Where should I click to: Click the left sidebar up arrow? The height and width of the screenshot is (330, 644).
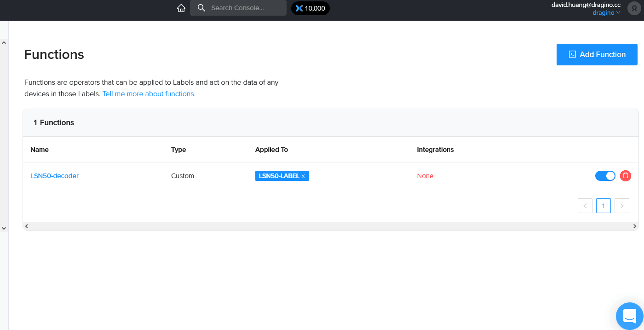(x=4, y=43)
